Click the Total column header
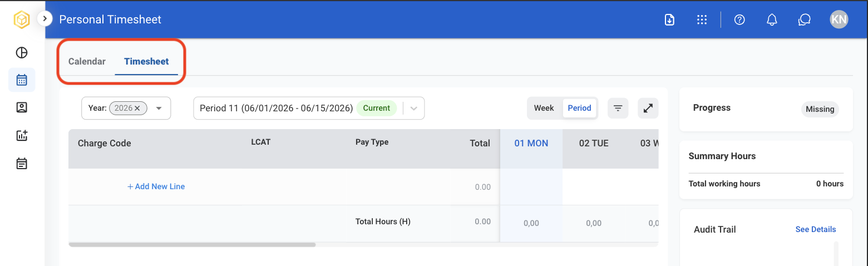This screenshot has width=868, height=266. (480, 143)
